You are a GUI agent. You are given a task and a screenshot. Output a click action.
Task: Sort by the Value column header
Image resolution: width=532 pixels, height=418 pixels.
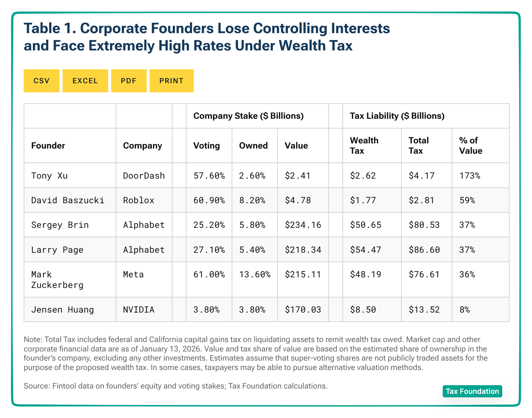(x=296, y=146)
